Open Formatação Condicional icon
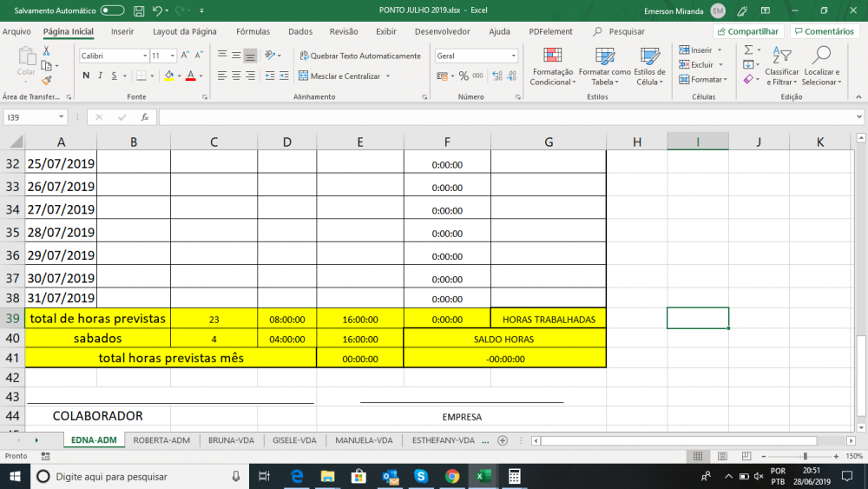Viewport: 868px width, 489px height. click(x=552, y=66)
